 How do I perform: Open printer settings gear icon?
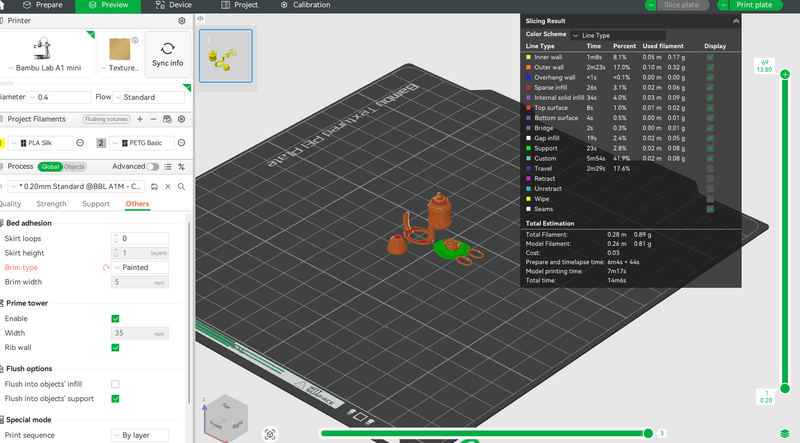coord(182,21)
